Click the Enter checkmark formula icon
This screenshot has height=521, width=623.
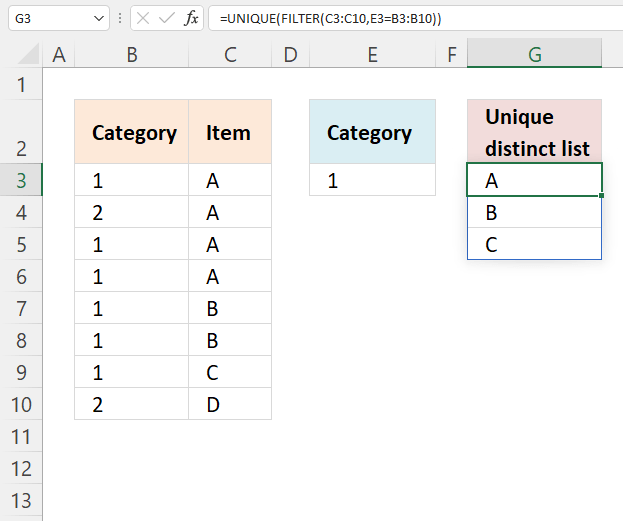click(x=166, y=18)
